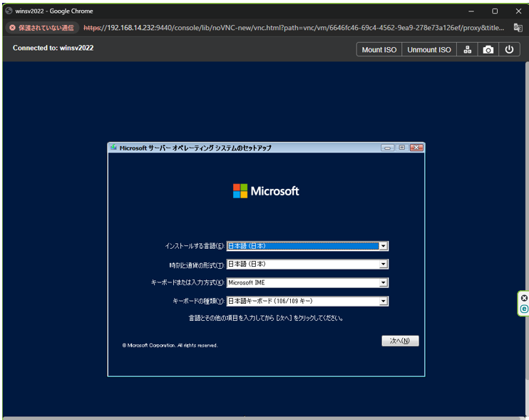Click the 日本語キーボード (106/109 キー) field
Image resolution: width=529 pixels, height=420 pixels.
(307, 301)
